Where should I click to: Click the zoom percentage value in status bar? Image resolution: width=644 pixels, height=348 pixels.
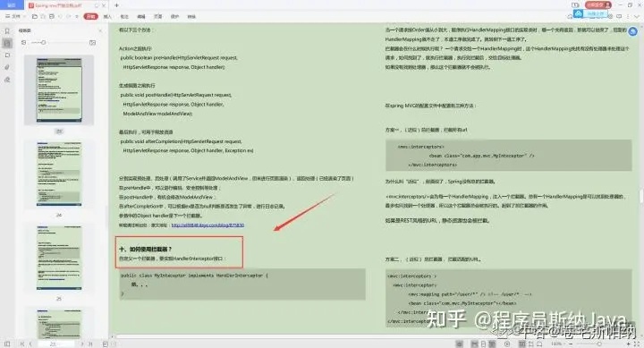click(x=556, y=344)
